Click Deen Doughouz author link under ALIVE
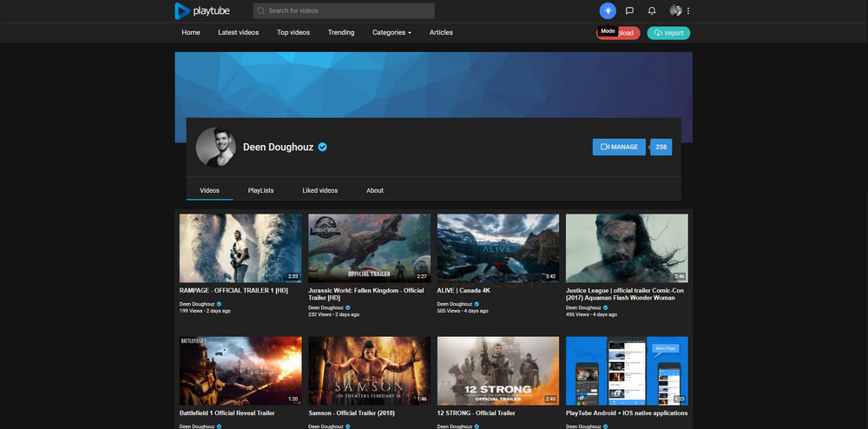Viewport: 868px width, 429px height. tap(455, 304)
